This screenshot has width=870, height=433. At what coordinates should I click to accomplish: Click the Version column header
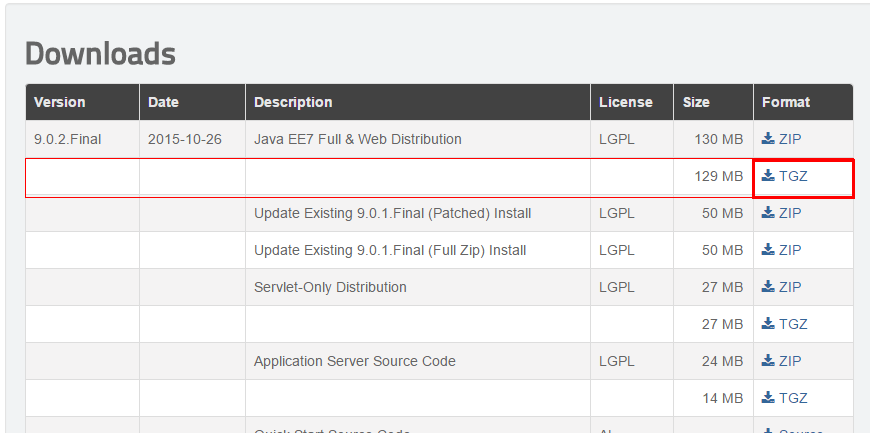[x=60, y=102]
